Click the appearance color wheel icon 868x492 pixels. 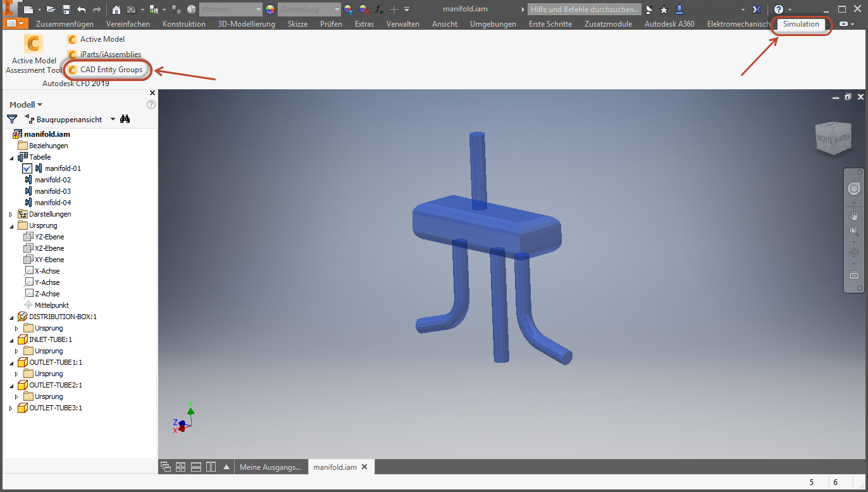click(x=270, y=9)
